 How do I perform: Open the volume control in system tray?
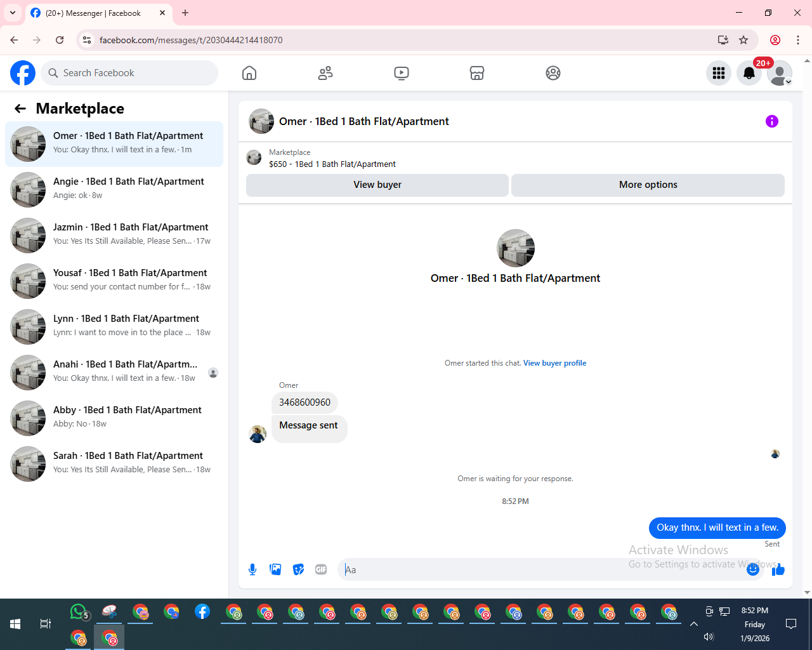click(709, 637)
